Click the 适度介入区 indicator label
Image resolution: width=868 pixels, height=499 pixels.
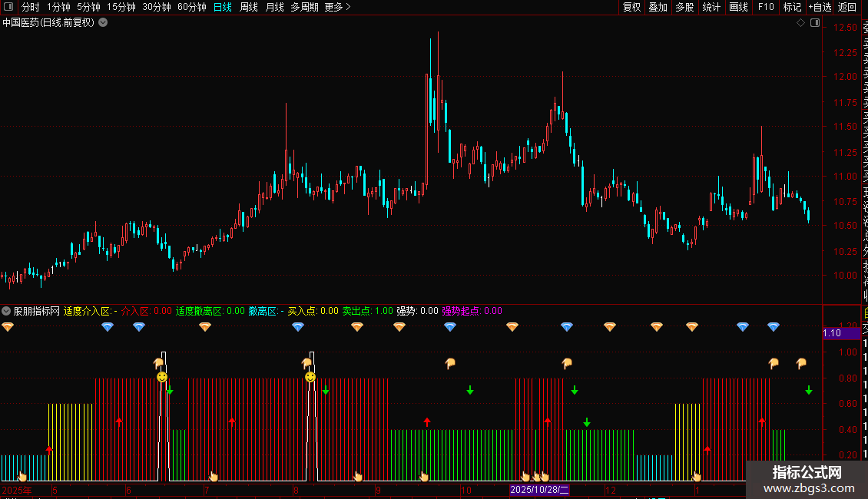tap(90, 311)
